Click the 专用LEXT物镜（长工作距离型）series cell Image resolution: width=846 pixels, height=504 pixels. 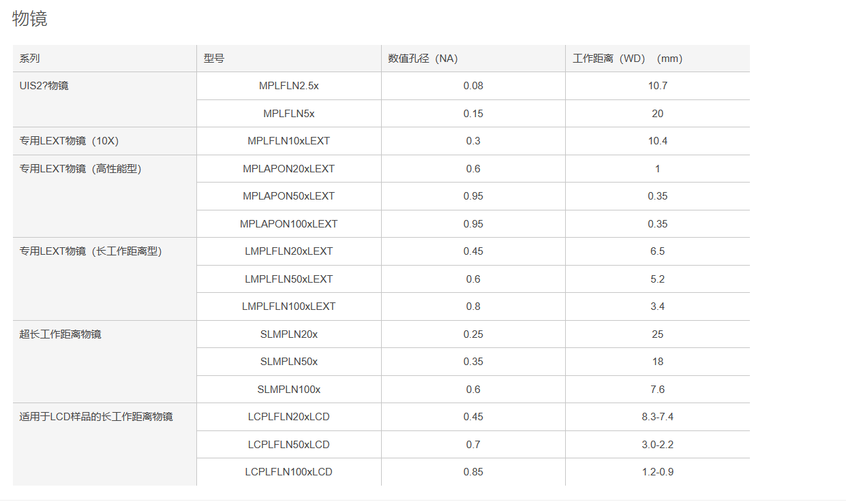pyautogui.click(x=105, y=279)
